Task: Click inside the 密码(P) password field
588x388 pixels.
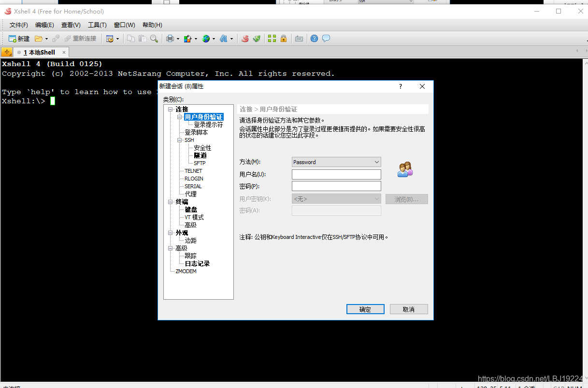Action: pyautogui.click(x=336, y=186)
